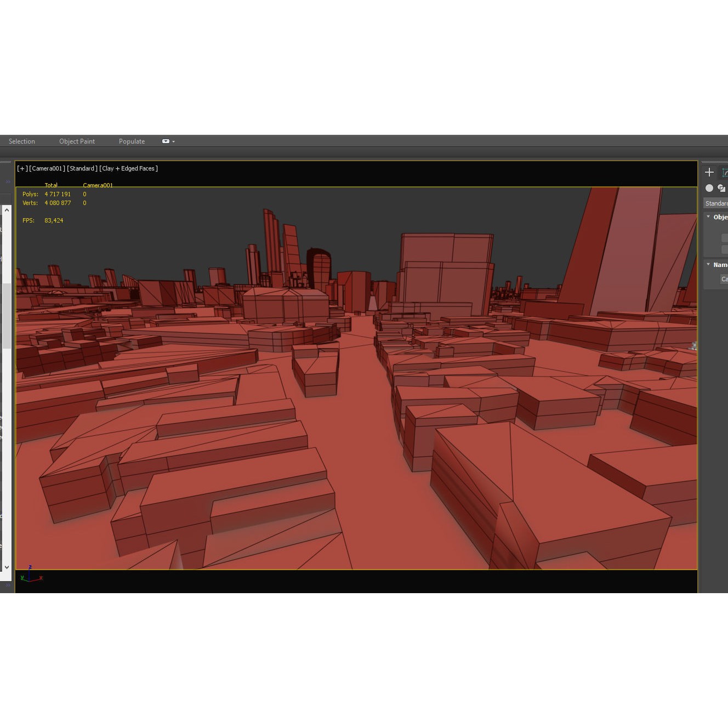This screenshot has width=728, height=728.
Task: Collapse the Name rollout in the command panel
Action: click(x=709, y=264)
